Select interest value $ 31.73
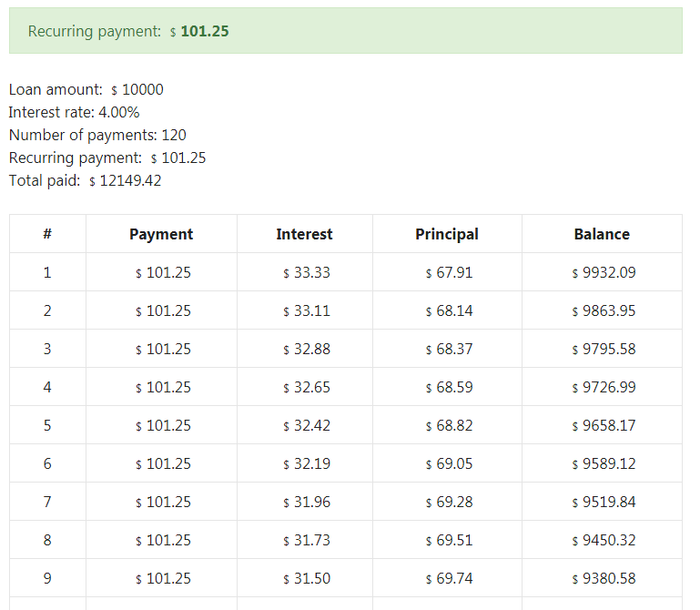Viewport: 700px width, 610px height. click(307, 540)
